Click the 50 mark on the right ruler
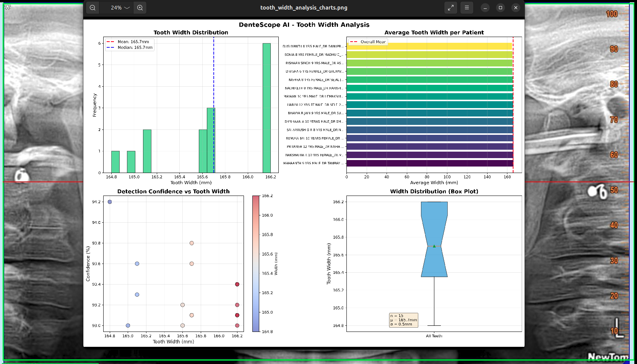 coord(614,190)
